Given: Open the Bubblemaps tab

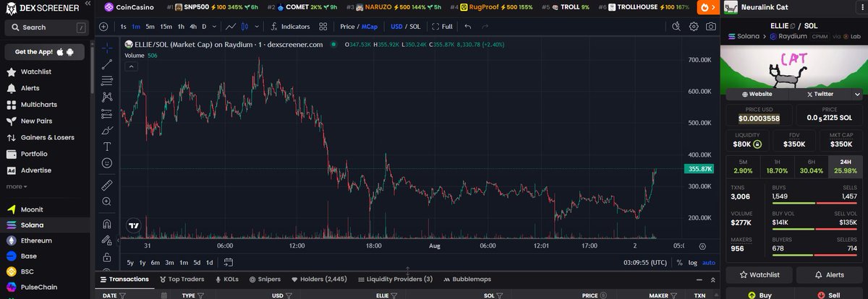Looking at the screenshot, I should coord(467,279).
